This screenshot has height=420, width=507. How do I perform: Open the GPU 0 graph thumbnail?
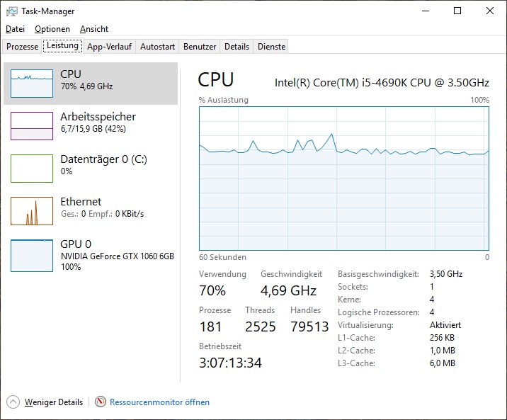tap(32, 255)
